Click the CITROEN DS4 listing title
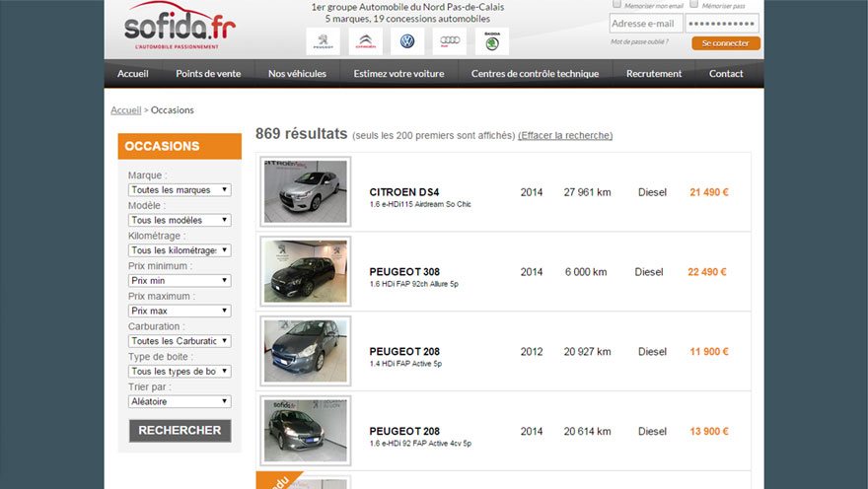Image resolution: width=868 pixels, height=489 pixels. 404,192
